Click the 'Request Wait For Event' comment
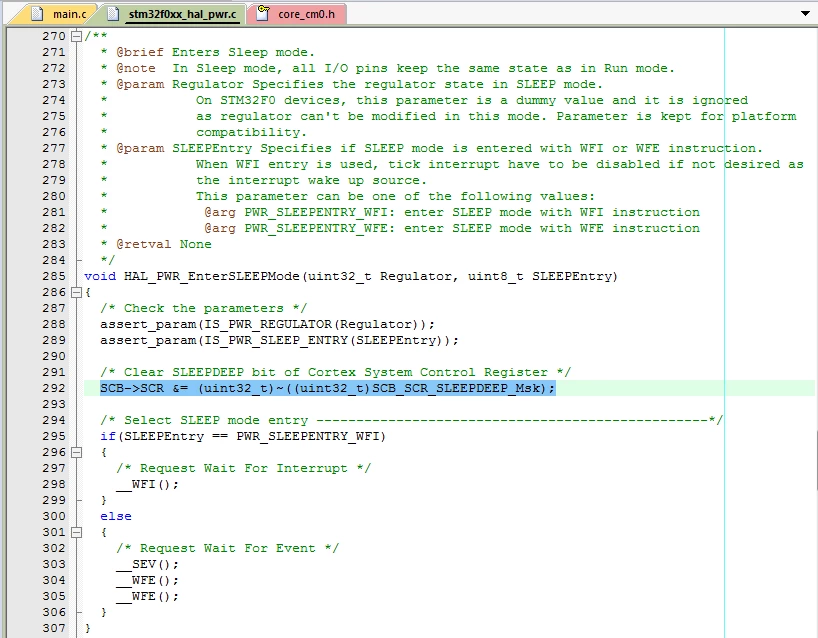This screenshot has width=818, height=638. [x=227, y=548]
